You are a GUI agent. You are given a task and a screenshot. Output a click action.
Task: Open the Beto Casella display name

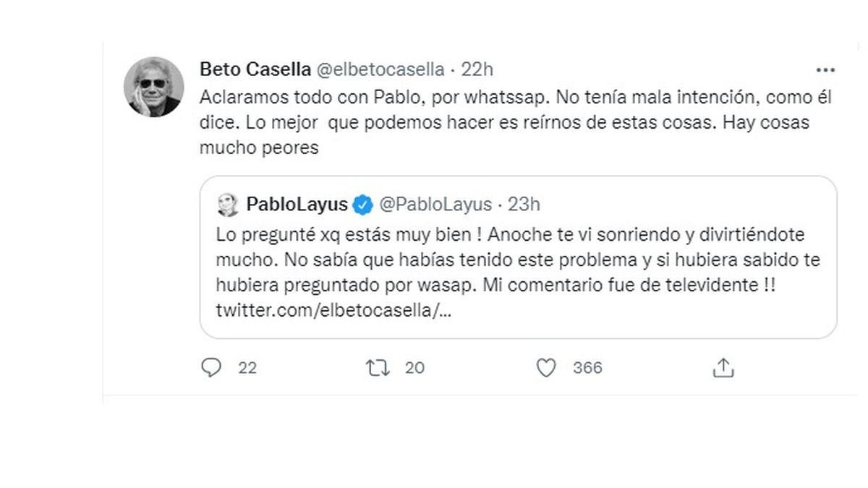point(255,69)
